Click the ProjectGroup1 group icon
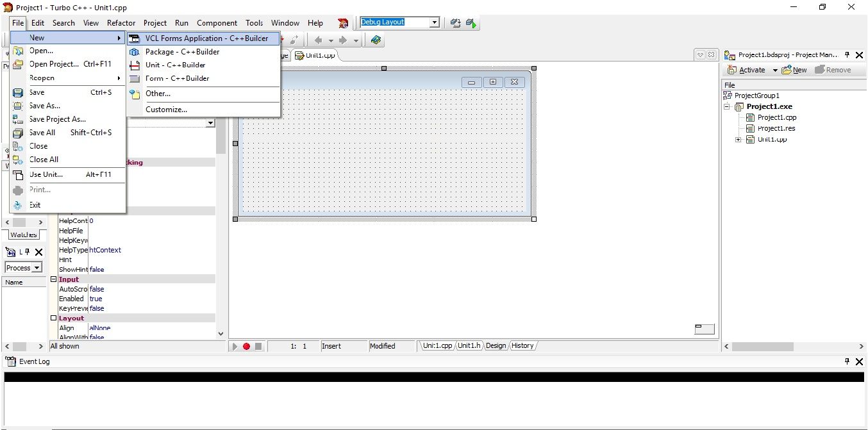Image resolution: width=868 pixels, height=430 pixels. pyautogui.click(x=728, y=95)
